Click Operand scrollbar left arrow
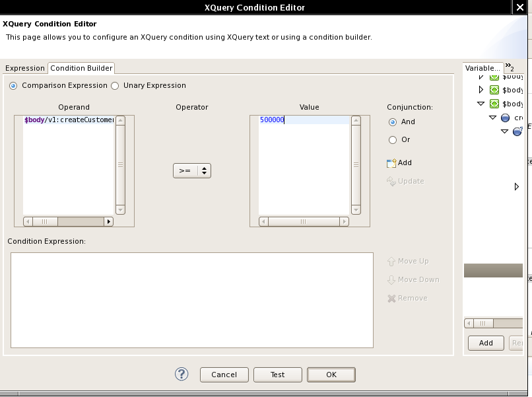532x397 pixels. [28, 221]
